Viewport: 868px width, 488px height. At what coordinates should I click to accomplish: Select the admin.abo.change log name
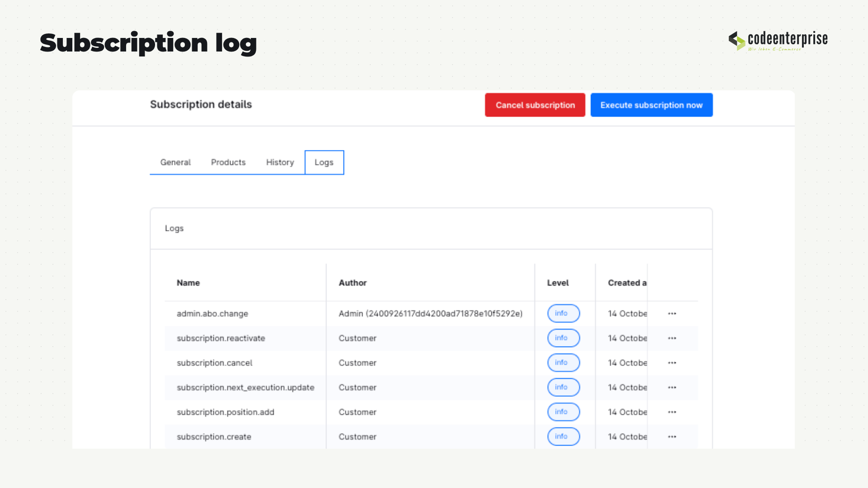[212, 314]
